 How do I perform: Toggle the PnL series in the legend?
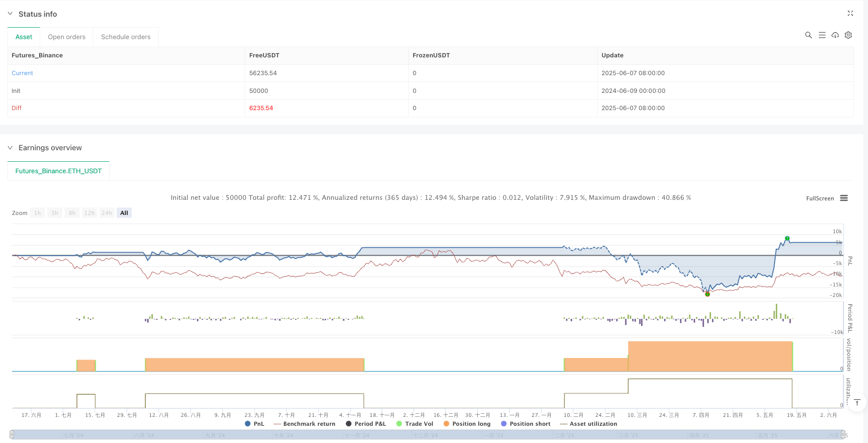pos(255,424)
